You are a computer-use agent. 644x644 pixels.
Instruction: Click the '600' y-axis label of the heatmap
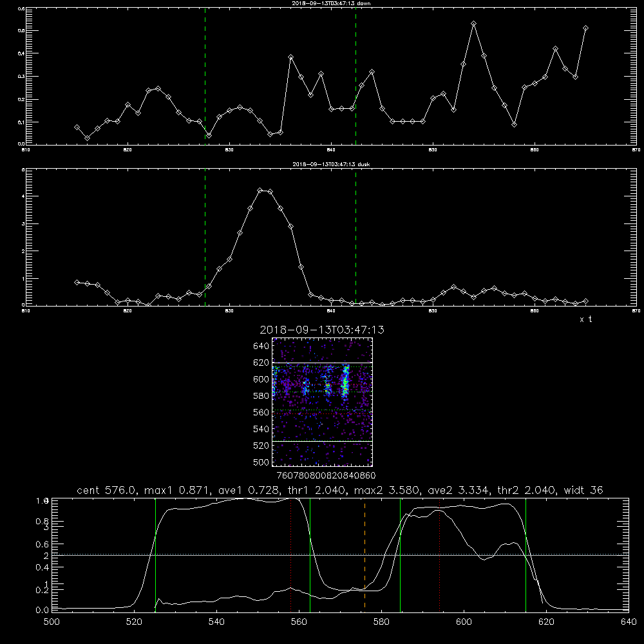(261, 379)
